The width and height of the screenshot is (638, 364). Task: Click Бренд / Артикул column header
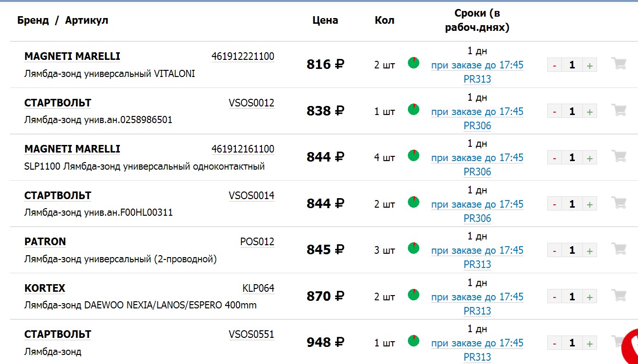[63, 20]
